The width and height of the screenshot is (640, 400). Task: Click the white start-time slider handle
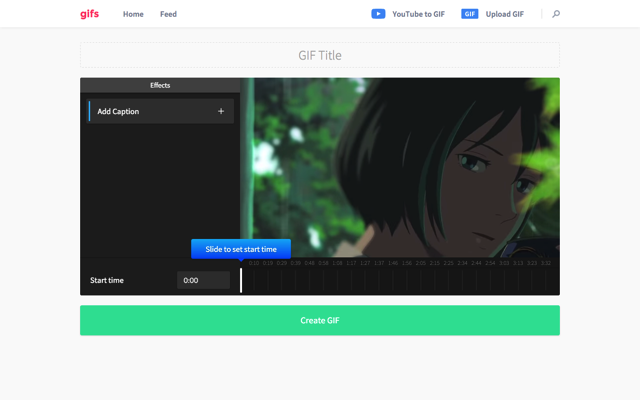(241, 280)
